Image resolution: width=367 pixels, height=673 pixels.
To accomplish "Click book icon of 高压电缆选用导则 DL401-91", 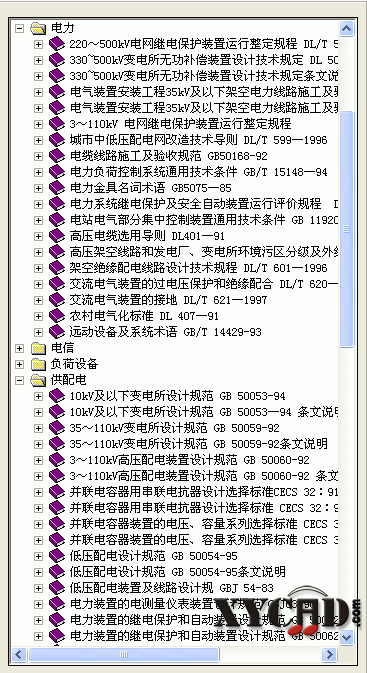I will click(57, 236).
